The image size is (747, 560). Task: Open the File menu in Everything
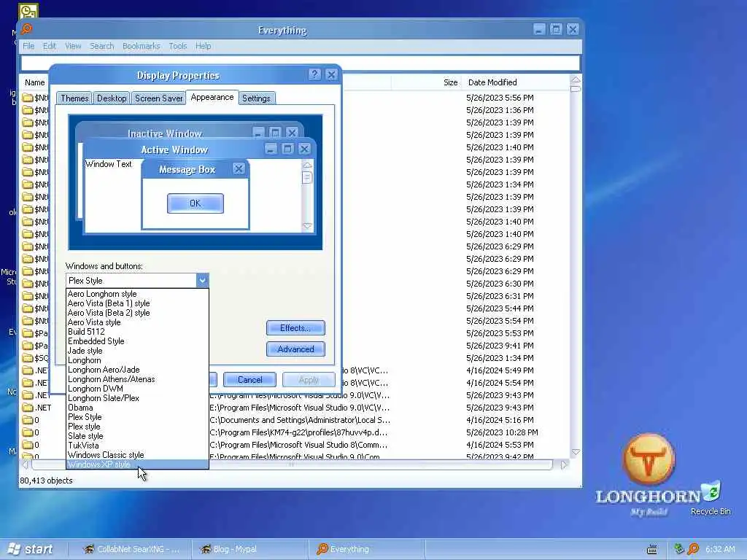[x=28, y=46]
